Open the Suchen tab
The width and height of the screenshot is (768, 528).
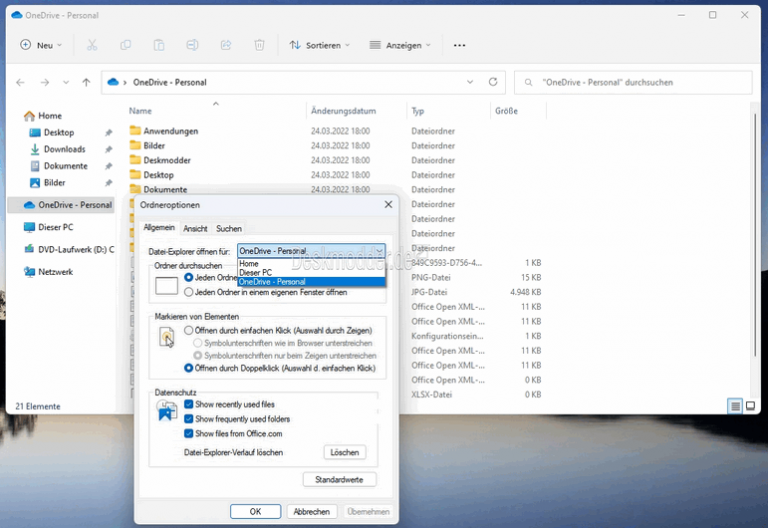tap(229, 229)
